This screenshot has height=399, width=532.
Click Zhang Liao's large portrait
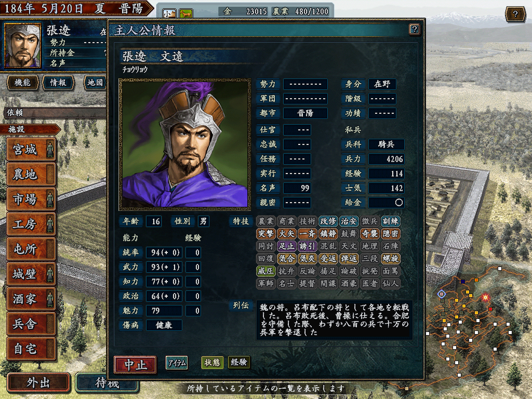184,144
